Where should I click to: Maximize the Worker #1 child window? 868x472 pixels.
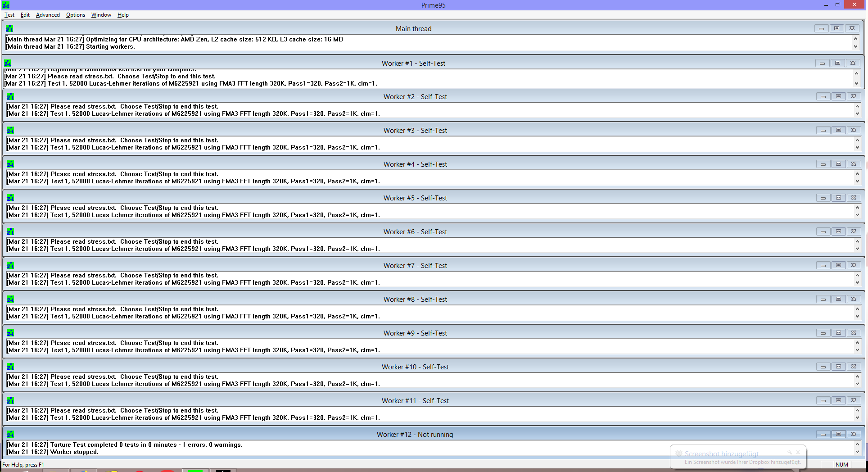pos(838,63)
